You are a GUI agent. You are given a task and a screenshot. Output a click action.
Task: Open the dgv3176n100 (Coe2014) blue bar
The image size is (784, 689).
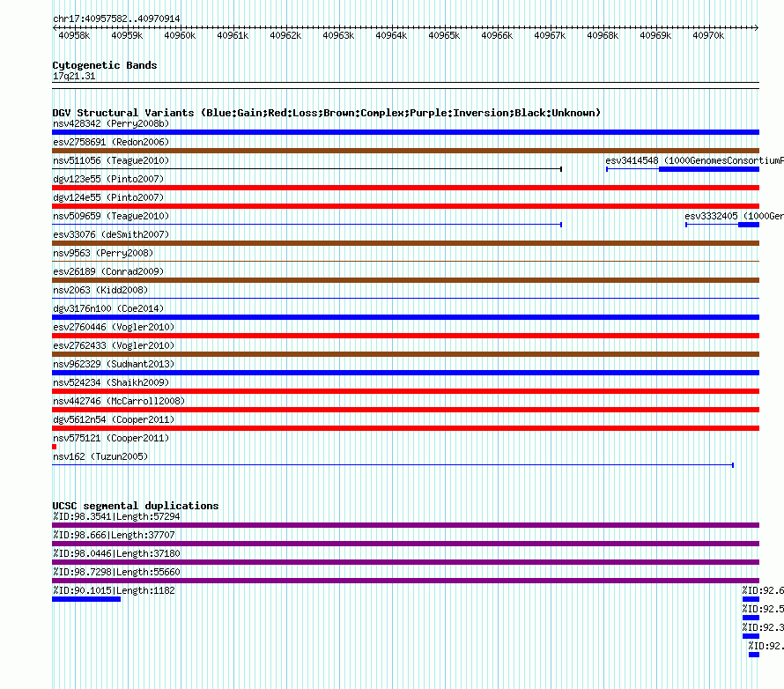click(405, 317)
